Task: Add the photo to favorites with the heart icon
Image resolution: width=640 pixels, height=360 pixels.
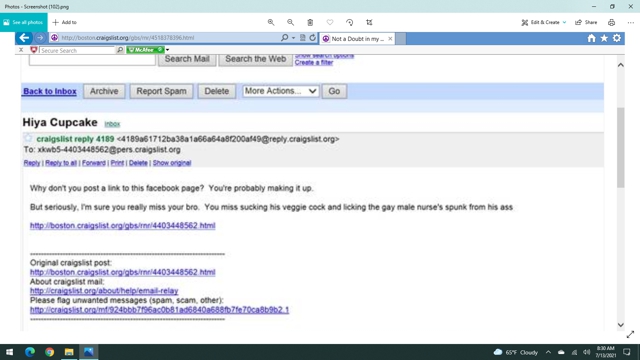Action: click(x=330, y=22)
